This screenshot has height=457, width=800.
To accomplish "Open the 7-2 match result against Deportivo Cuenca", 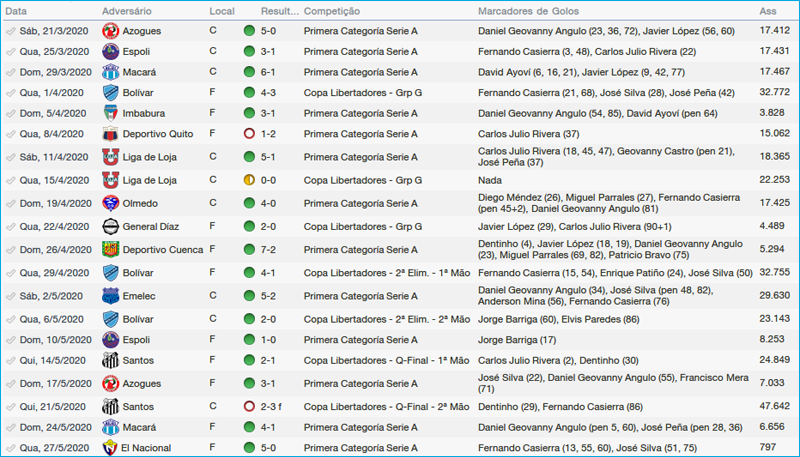I will pyautogui.click(x=270, y=249).
